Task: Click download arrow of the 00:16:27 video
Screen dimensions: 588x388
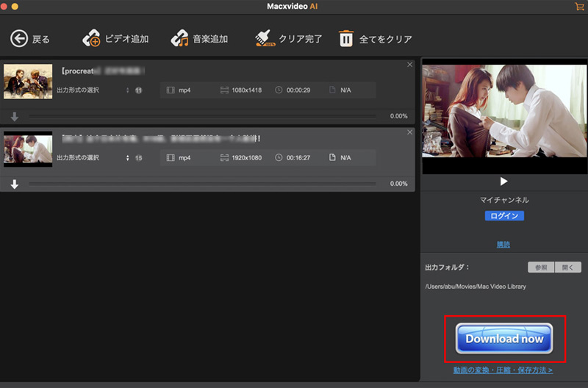Action: tap(15, 184)
